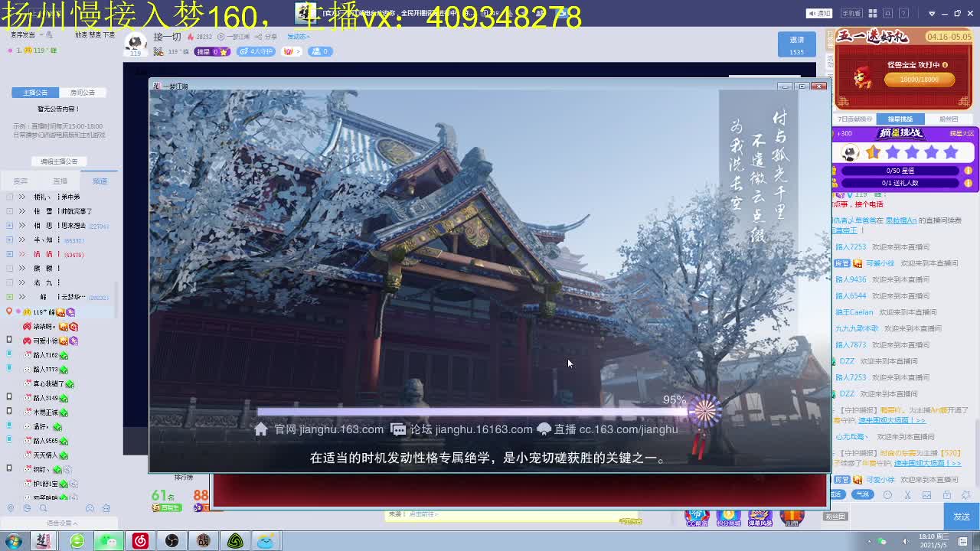The image size is (980, 551).
Task: Expand the double-chevron of second channel row
Action: 22,211
